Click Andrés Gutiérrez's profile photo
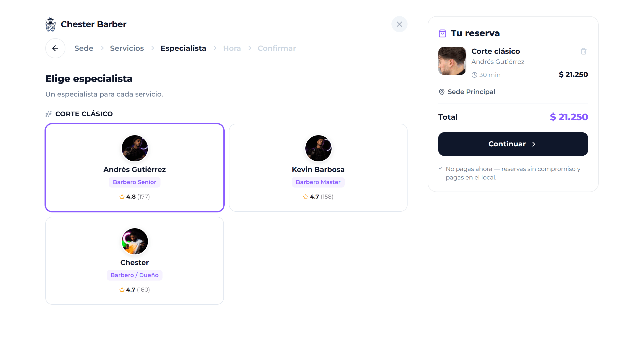644x362 pixels. (135, 148)
